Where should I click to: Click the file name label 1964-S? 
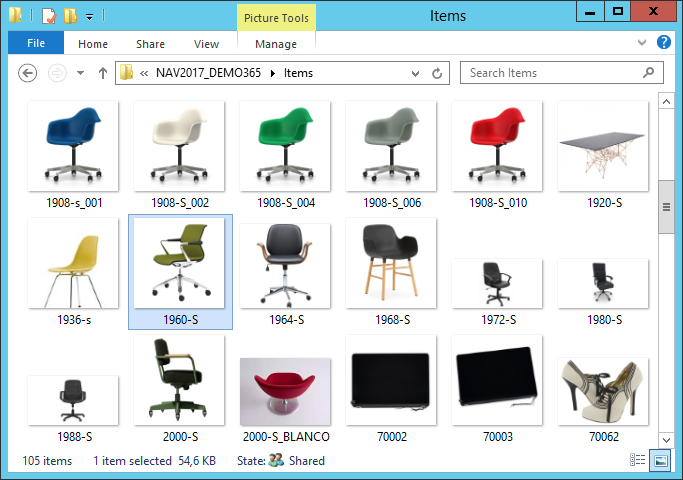coord(287,320)
